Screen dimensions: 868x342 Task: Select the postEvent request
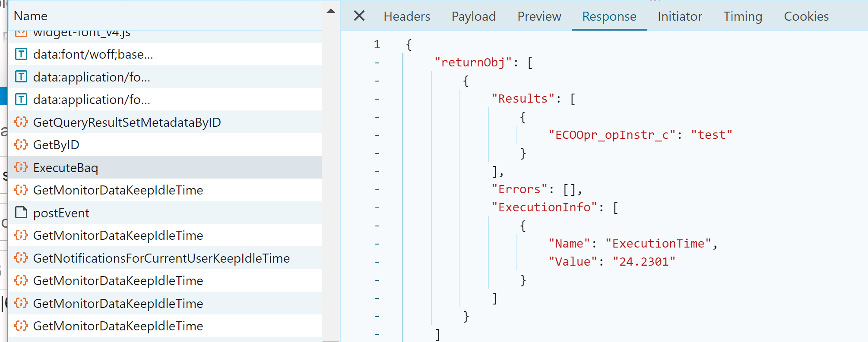coord(61,213)
